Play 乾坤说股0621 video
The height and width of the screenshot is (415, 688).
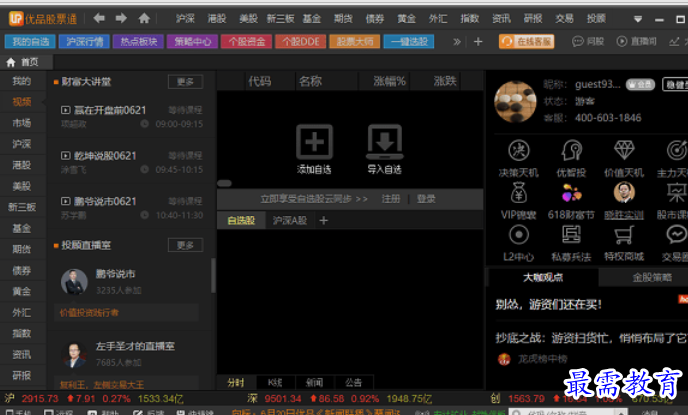(x=65, y=155)
